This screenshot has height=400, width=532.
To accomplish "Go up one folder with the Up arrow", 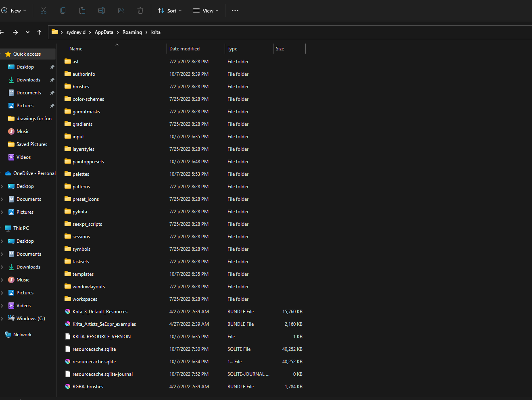I will coord(39,32).
